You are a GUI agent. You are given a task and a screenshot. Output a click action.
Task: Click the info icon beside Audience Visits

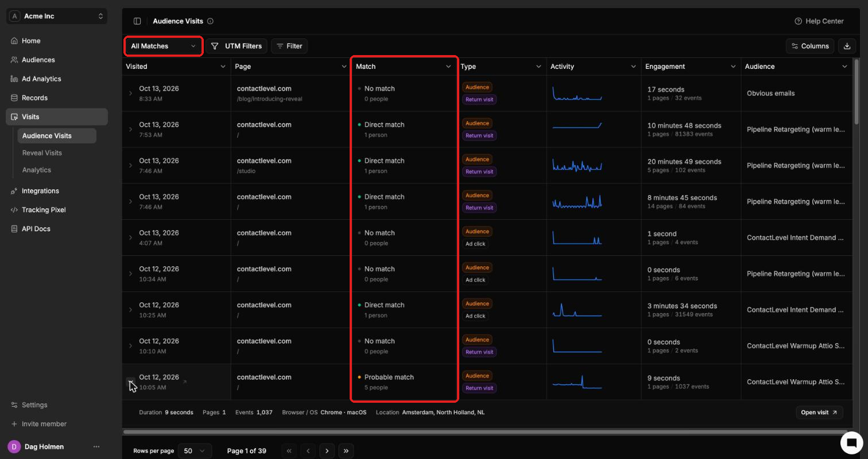(210, 21)
